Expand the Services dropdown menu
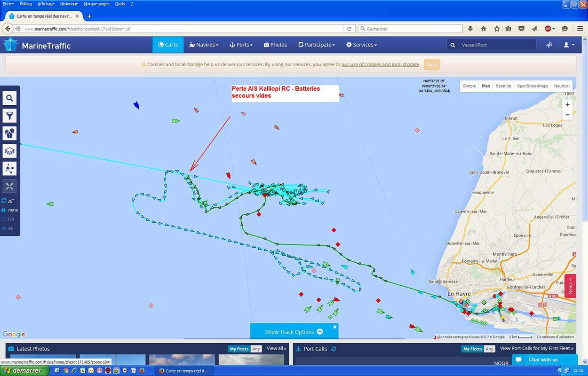The width and height of the screenshot is (588, 376). [x=361, y=45]
